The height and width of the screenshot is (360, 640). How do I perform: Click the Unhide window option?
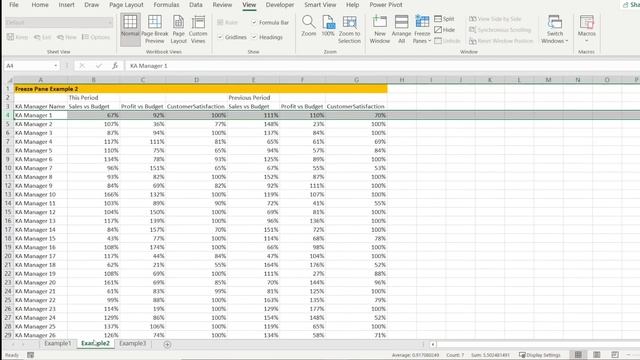(x=447, y=41)
